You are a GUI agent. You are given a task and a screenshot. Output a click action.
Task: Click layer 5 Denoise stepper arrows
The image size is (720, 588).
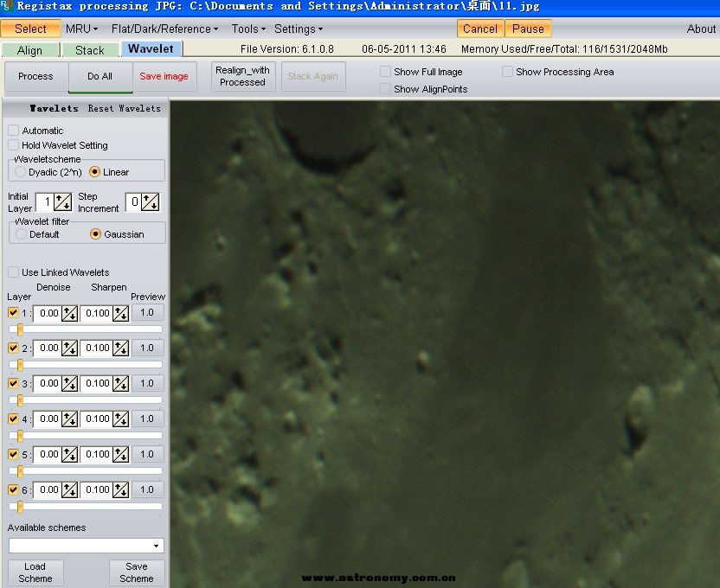click(70, 455)
